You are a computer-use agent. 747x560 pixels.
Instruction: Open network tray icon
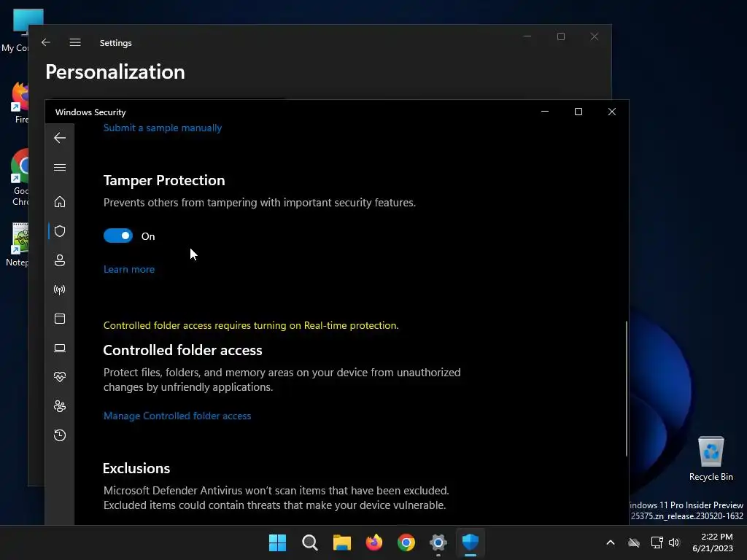[657, 542]
